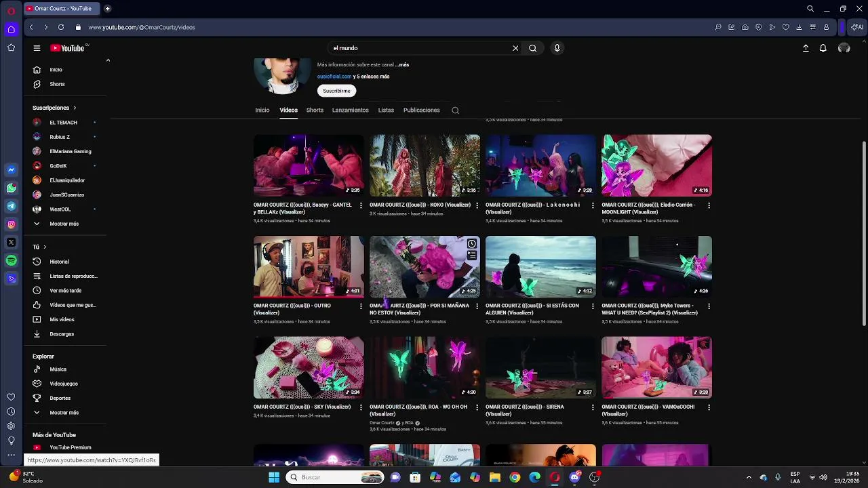Open the EL TEMACH subscription
Screen dimensions: 868x488
click(x=64, y=123)
